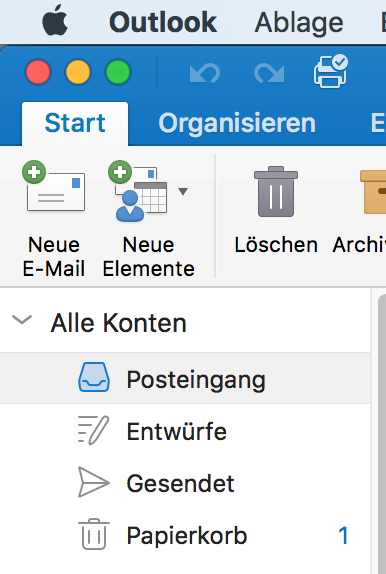Collapse the Alle Konten section

(x=22, y=320)
